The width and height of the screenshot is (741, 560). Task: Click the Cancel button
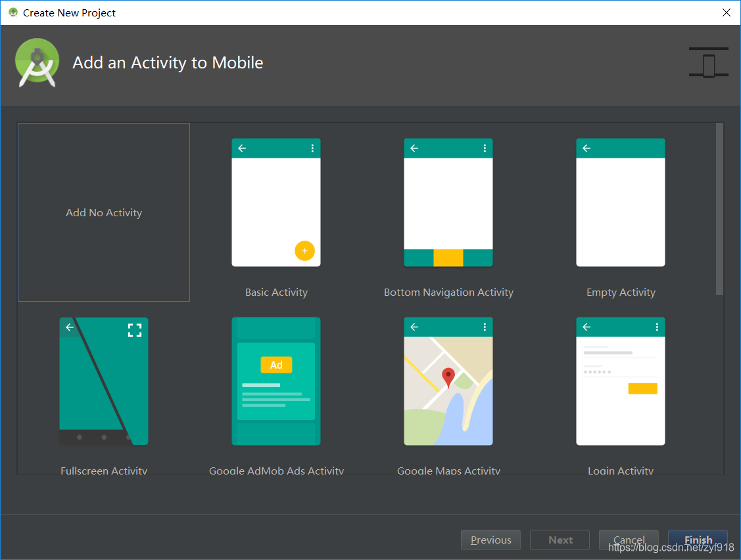tap(629, 540)
